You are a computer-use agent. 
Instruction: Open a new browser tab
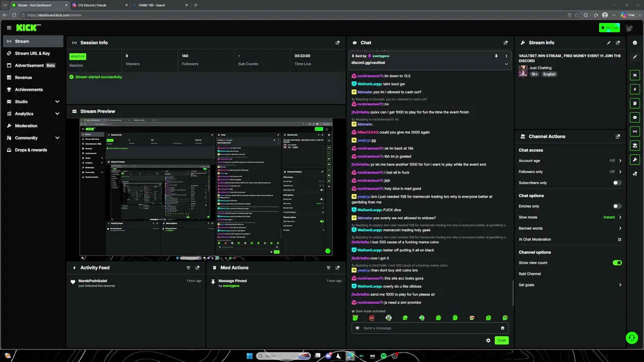196,5
